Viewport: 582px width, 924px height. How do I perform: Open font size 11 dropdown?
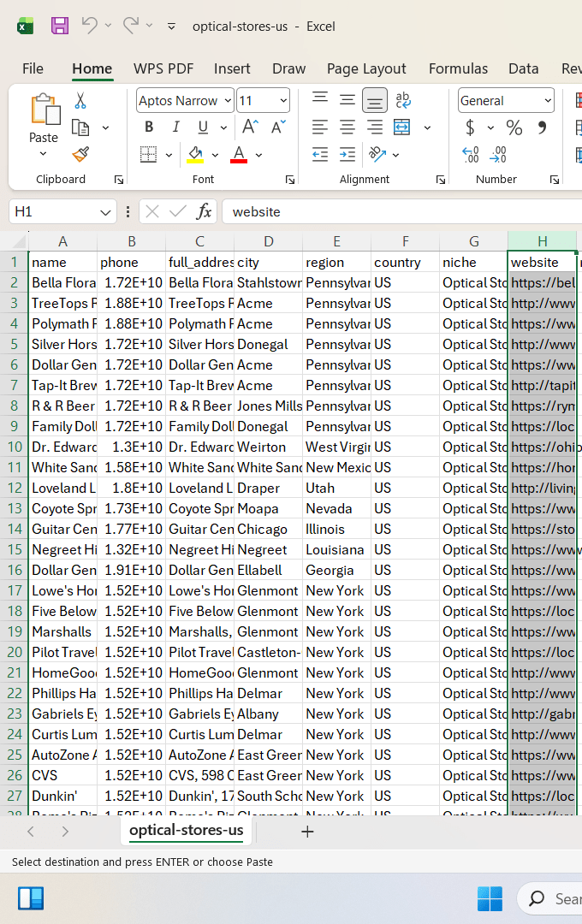283,101
